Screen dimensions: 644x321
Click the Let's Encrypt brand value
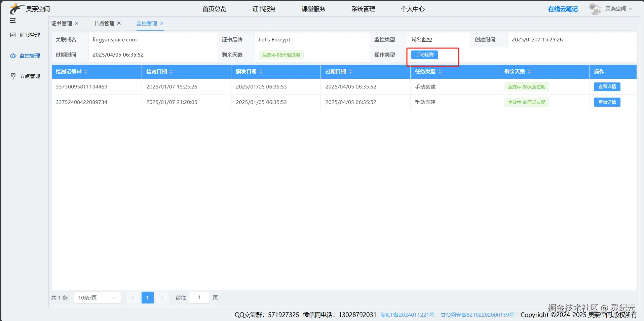pos(274,40)
